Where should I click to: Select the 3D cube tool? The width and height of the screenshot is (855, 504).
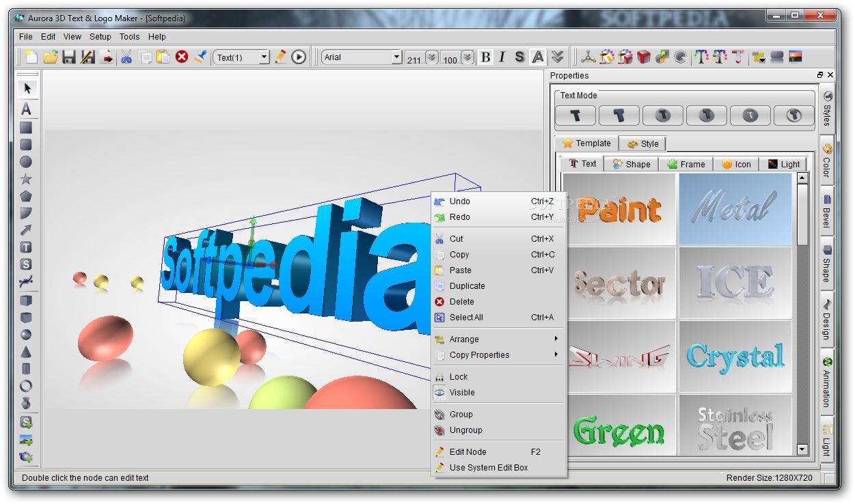(26, 300)
